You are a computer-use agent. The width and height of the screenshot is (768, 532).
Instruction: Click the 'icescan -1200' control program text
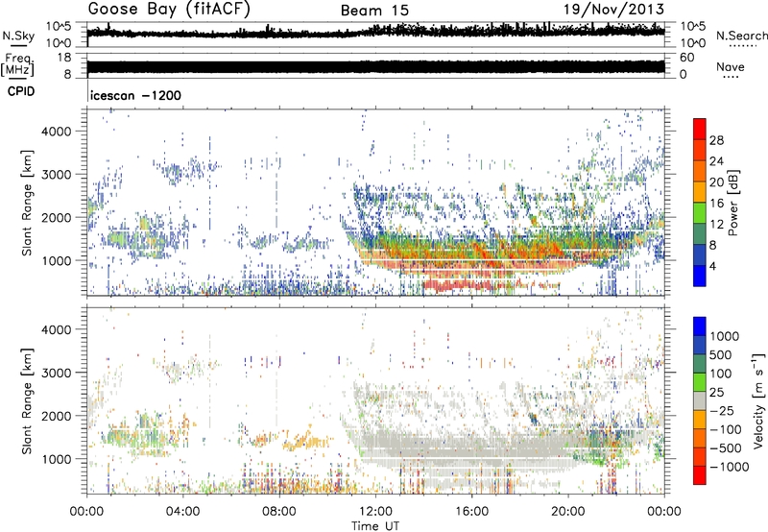tap(135, 95)
